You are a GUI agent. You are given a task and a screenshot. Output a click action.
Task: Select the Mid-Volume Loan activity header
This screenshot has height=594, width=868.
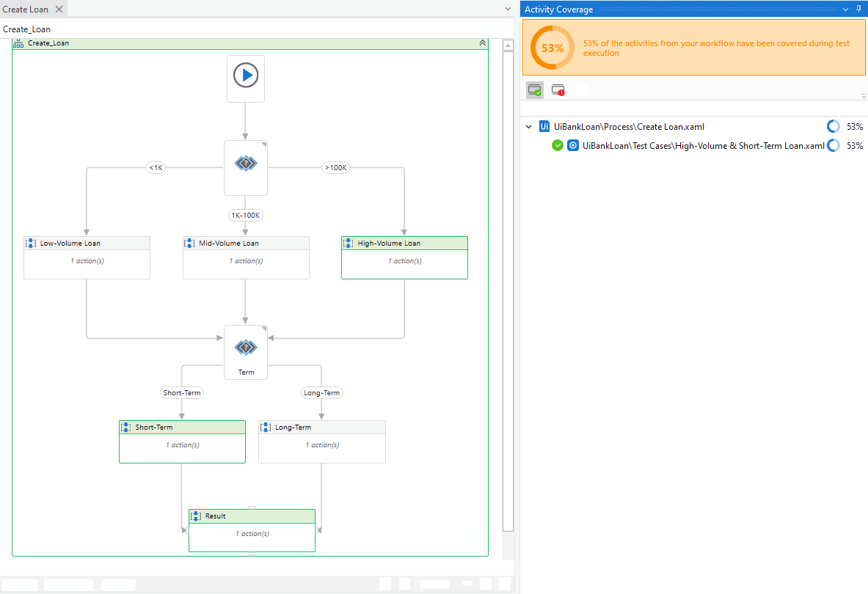246,243
